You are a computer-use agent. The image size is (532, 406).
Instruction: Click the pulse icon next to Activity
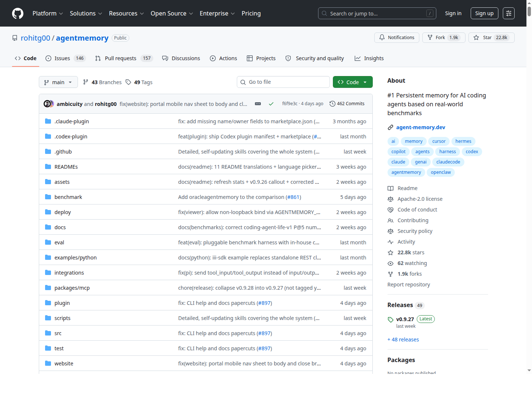(x=391, y=242)
